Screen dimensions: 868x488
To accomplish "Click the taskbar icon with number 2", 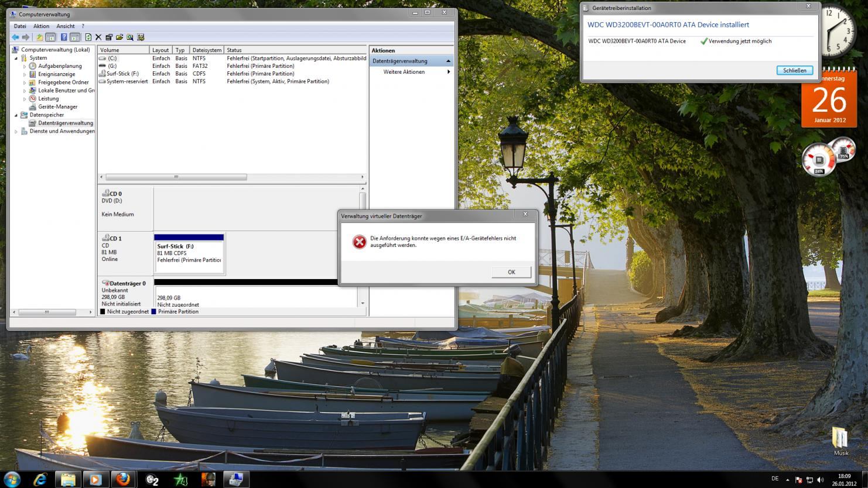I will 152,479.
